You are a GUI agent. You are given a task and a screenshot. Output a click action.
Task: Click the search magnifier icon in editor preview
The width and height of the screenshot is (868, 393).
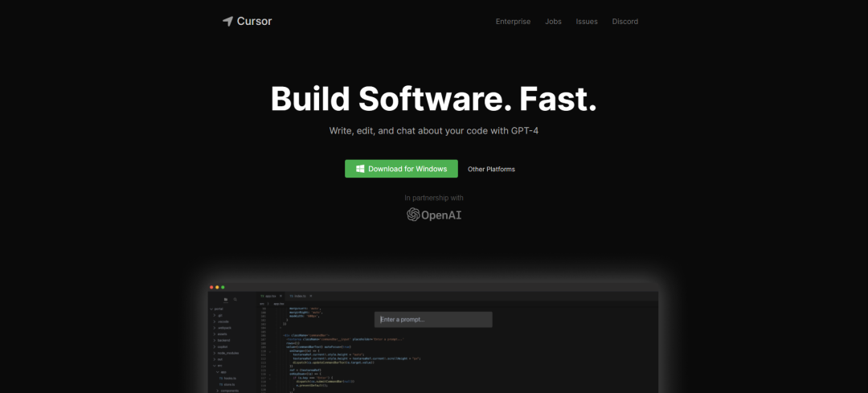[235, 300]
